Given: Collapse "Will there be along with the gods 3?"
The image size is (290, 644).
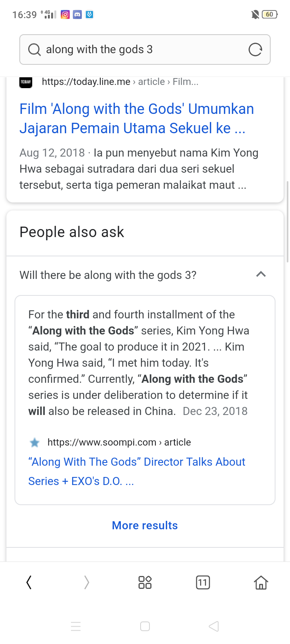Looking at the screenshot, I should click(261, 275).
